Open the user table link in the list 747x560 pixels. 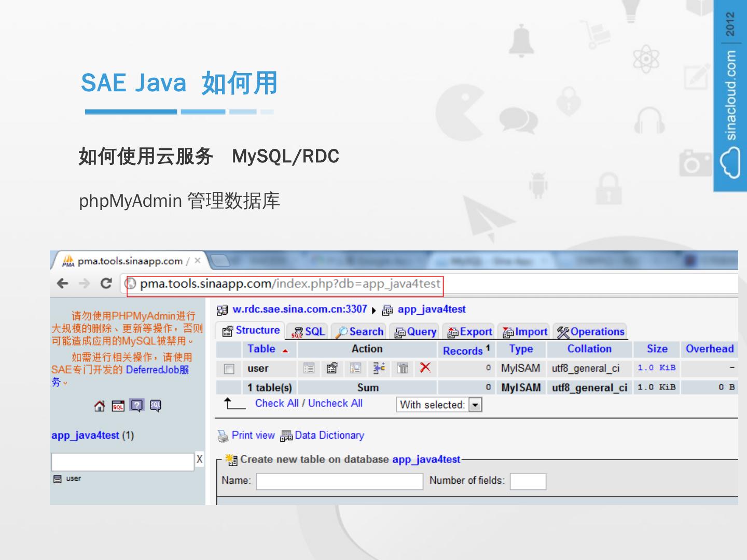(258, 369)
